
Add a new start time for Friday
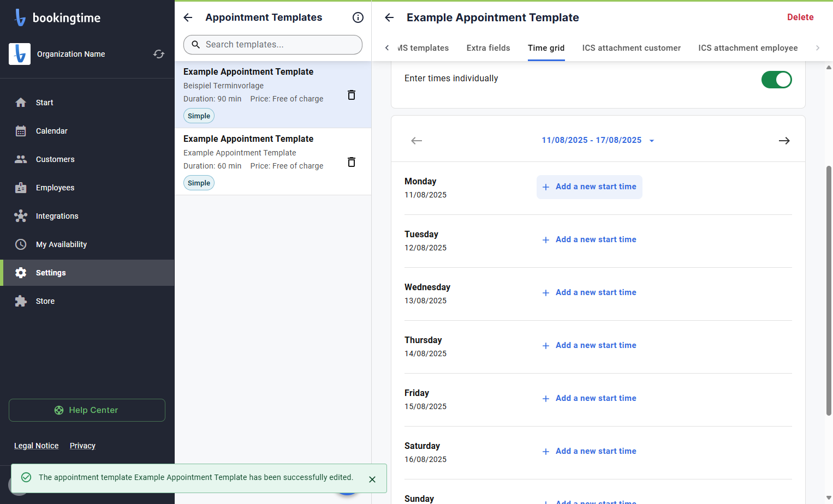(590, 399)
